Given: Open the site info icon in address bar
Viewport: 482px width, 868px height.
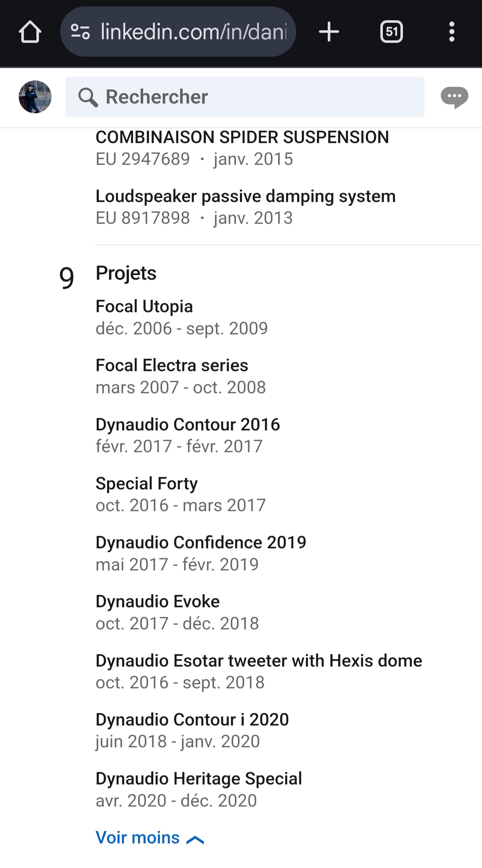Looking at the screenshot, I should click(80, 32).
